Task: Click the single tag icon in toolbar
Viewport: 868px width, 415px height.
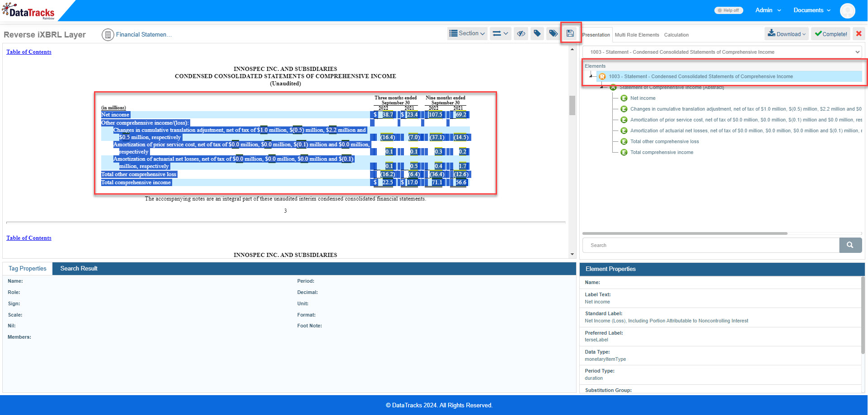Action: point(537,33)
